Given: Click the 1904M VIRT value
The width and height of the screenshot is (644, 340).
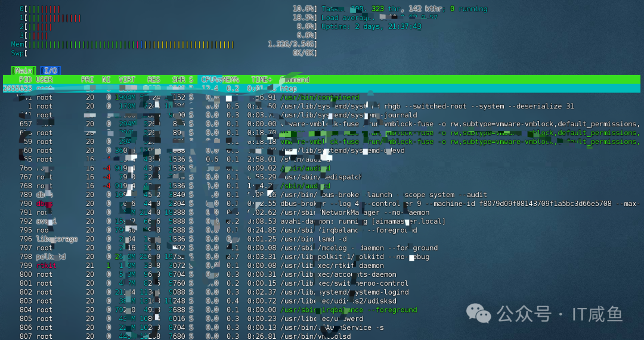Looking at the screenshot, I should coord(125,97).
